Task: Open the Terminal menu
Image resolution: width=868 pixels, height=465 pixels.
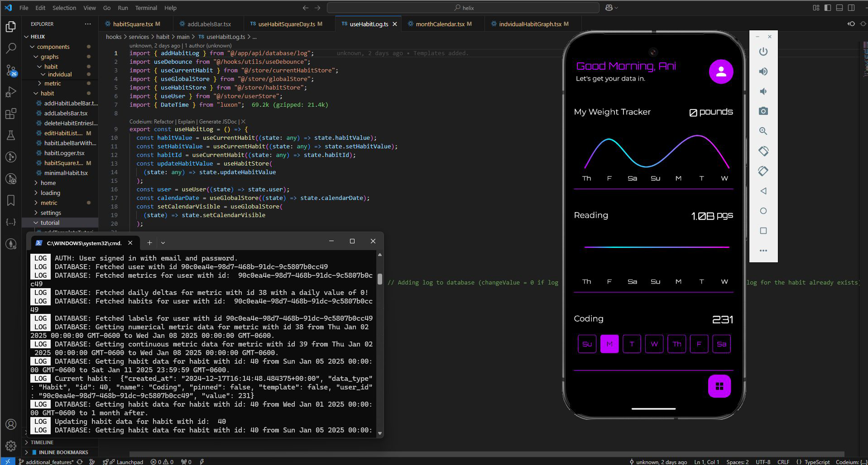Action: pyautogui.click(x=146, y=8)
